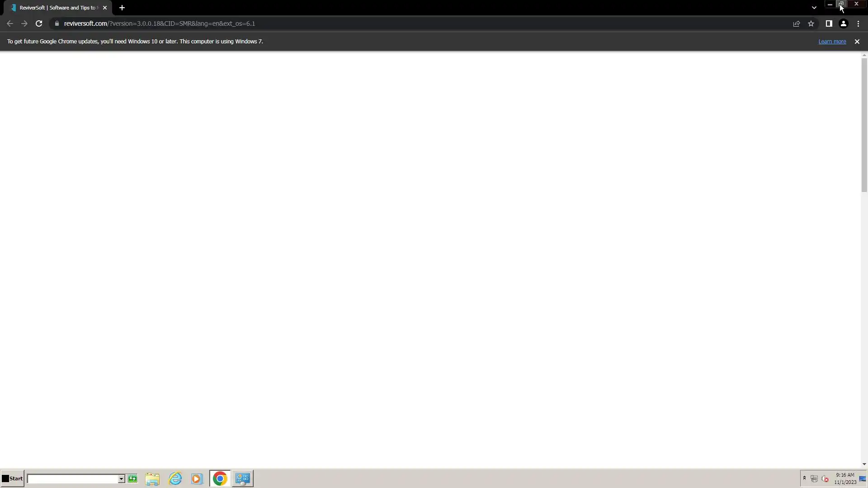
Task: Reload the ReviverSoft page
Action: pos(39,23)
